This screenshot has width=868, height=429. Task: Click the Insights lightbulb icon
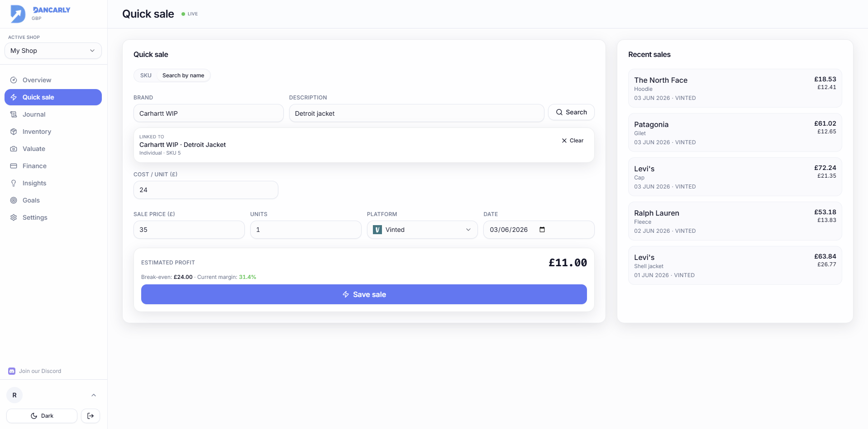pyautogui.click(x=14, y=183)
